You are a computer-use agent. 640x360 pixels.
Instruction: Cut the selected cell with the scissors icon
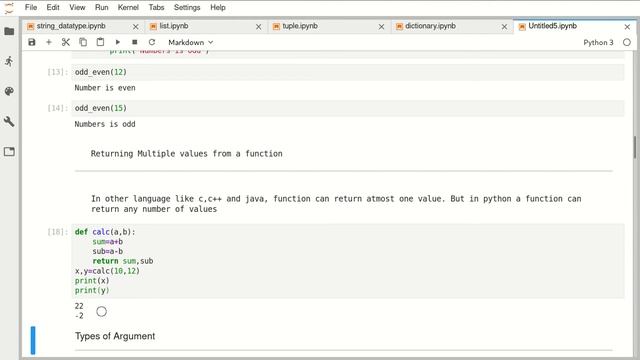(x=66, y=42)
